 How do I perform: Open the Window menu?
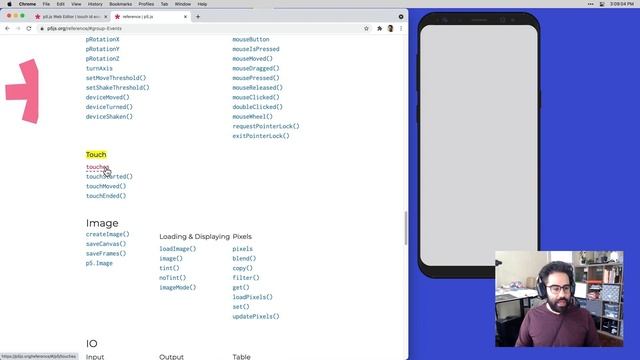(x=182, y=4)
